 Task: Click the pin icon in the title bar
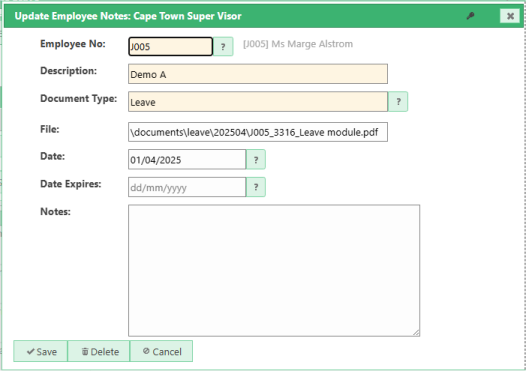pos(471,16)
